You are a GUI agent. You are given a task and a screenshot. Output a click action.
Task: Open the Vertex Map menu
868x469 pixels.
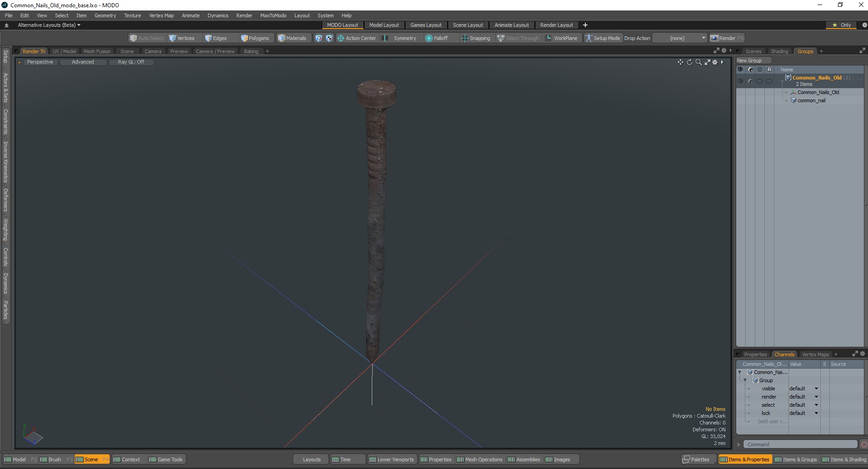point(161,15)
